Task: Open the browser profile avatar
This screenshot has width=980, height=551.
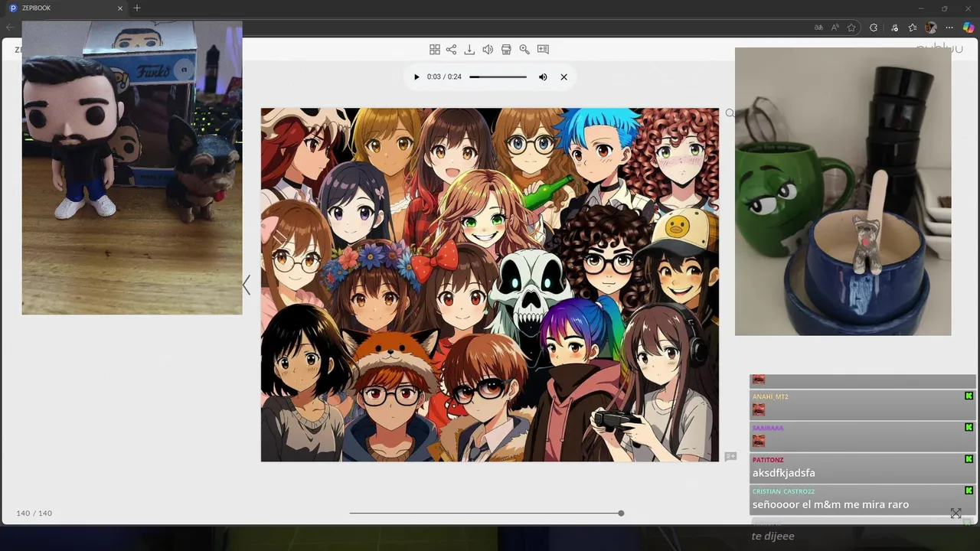Action: (x=931, y=28)
